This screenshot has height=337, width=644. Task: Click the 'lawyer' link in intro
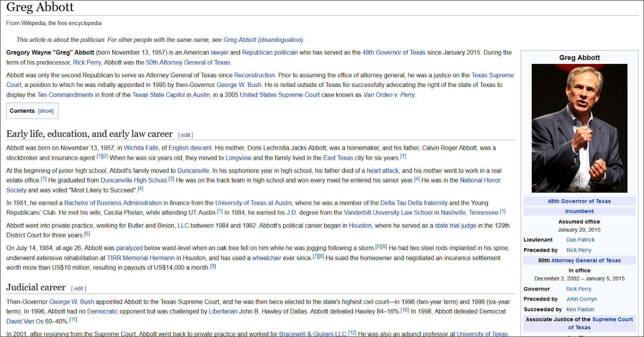(x=220, y=52)
